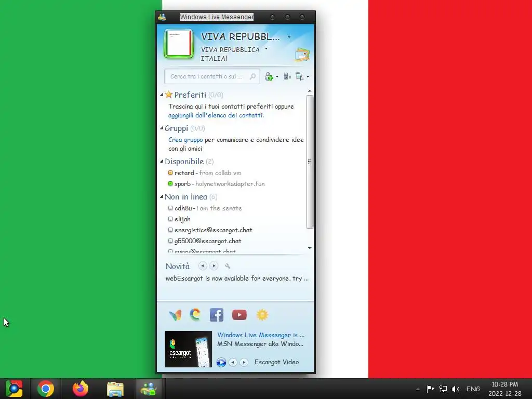Open Novità settings wrench icon
This screenshot has height=399, width=532.
tap(228, 266)
